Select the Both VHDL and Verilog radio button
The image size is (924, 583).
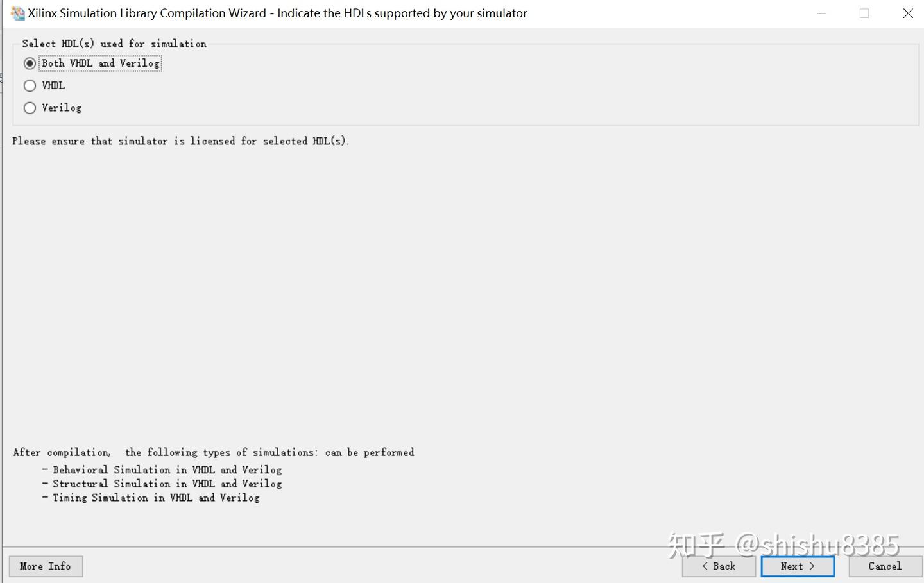30,63
